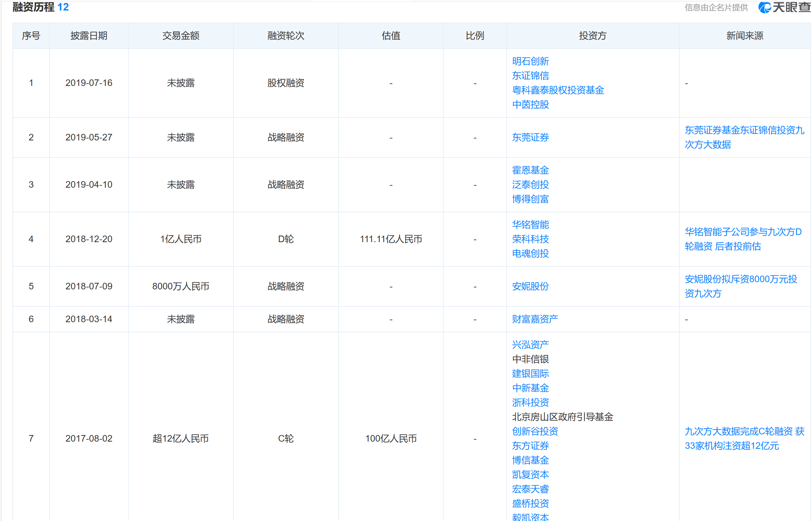Click amount cell 超12亿人民币
This screenshot has height=521, width=812.
(181, 439)
